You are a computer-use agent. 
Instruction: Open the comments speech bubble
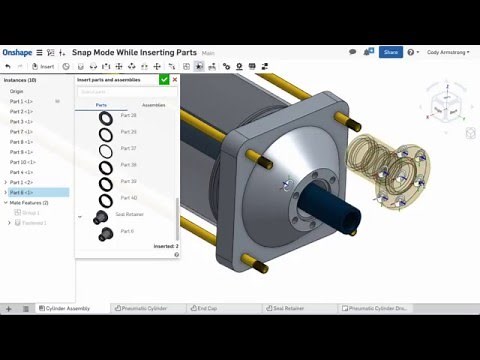(x=352, y=52)
